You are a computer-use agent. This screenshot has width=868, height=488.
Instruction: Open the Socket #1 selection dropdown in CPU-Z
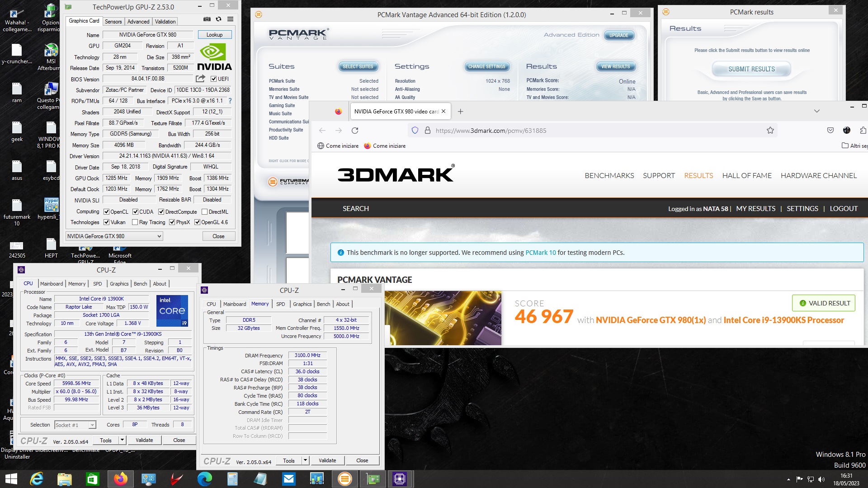75,425
